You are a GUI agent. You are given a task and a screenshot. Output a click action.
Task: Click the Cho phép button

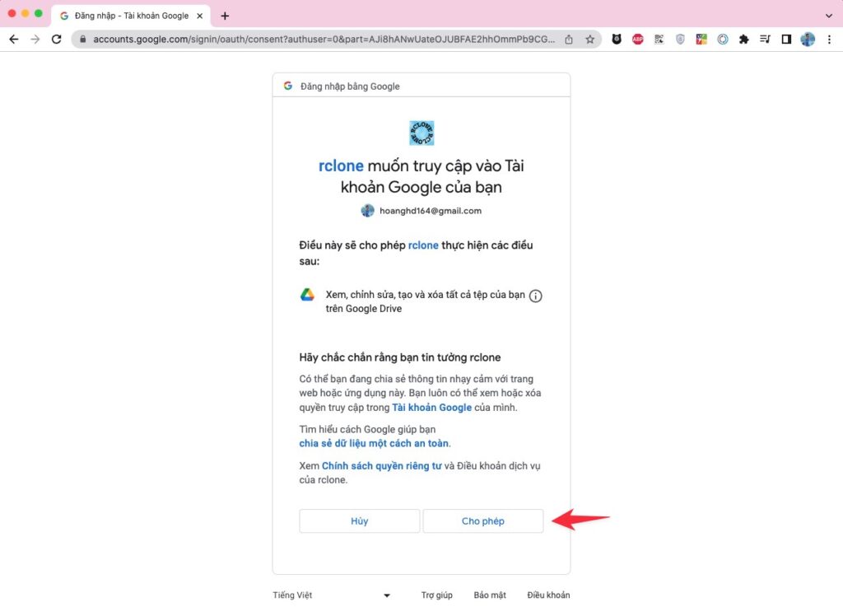pos(482,520)
